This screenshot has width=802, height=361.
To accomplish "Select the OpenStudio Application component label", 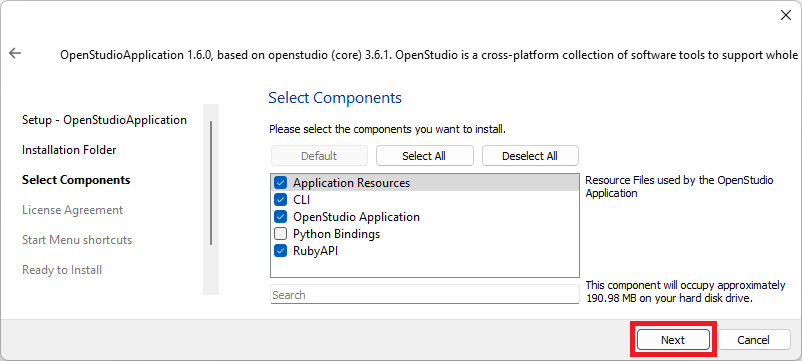I will tap(357, 217).
